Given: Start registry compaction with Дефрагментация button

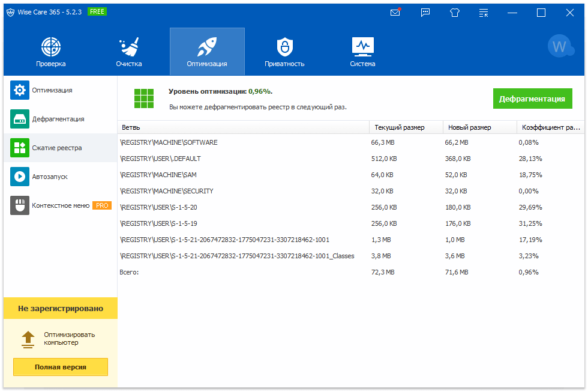Looking at the screenshot, I should pyautogui.click(x=533, y=98).
